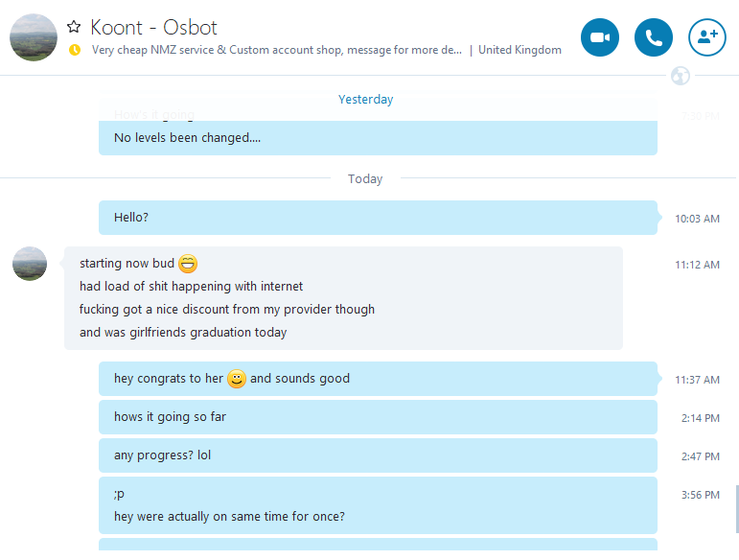
Task: Toggle the favorite star beside Koont - Osbot
Action: coord(74,27)
